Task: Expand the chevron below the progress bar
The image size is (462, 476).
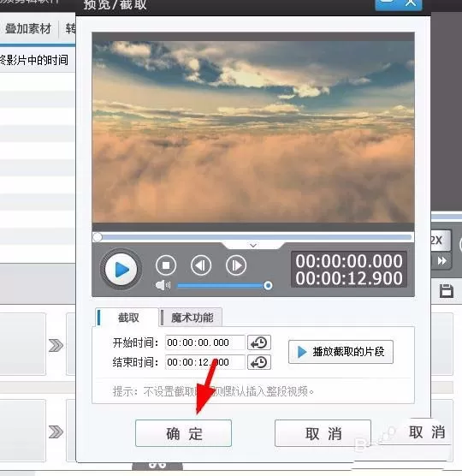Action: 253,245
